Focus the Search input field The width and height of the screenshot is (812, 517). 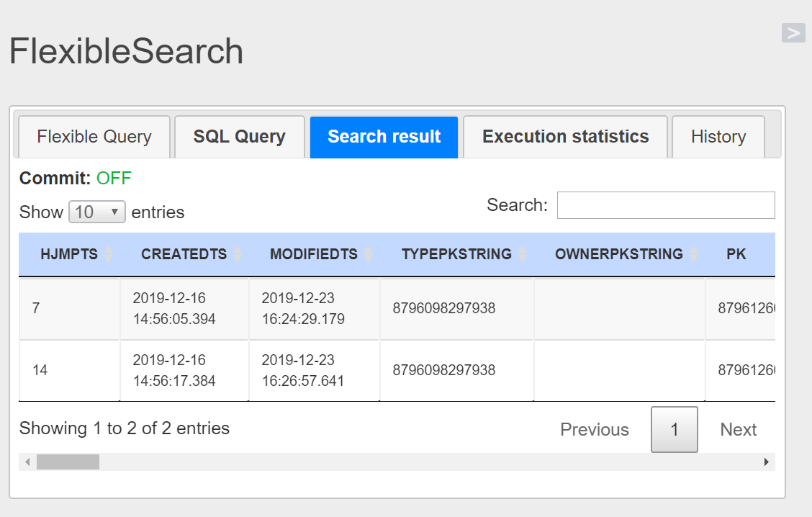666,205
